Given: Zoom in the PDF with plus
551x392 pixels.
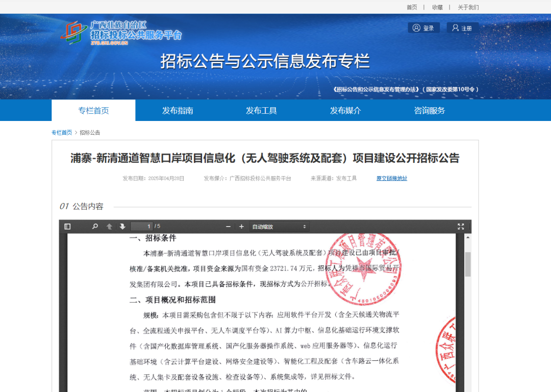Looking at the screenshot, I should click(241, 227).
